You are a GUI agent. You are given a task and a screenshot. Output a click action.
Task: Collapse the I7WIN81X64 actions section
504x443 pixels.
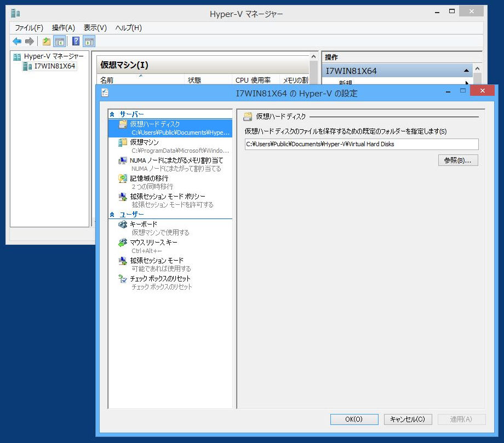[466, 71]
